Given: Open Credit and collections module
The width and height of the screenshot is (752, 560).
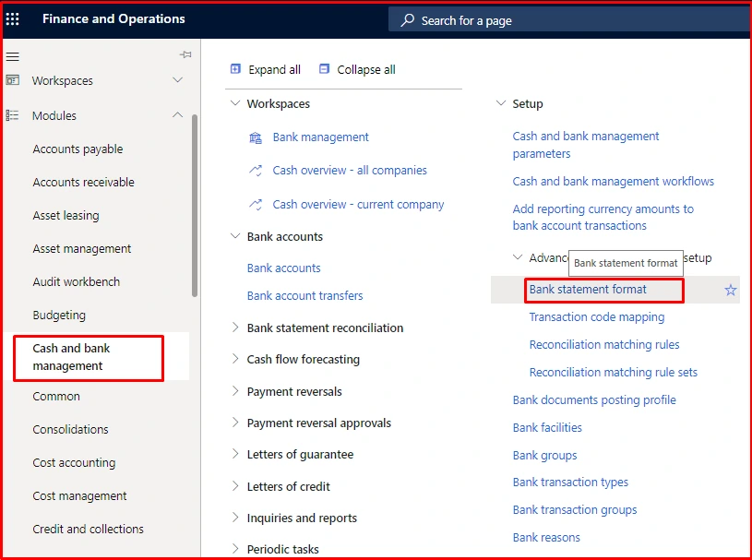Looking at the screenshot, I should click(89, 530).
